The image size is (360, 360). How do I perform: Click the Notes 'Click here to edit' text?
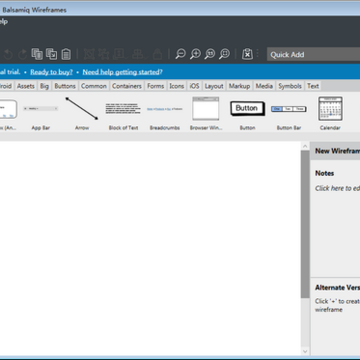click(x=337, y=188)
